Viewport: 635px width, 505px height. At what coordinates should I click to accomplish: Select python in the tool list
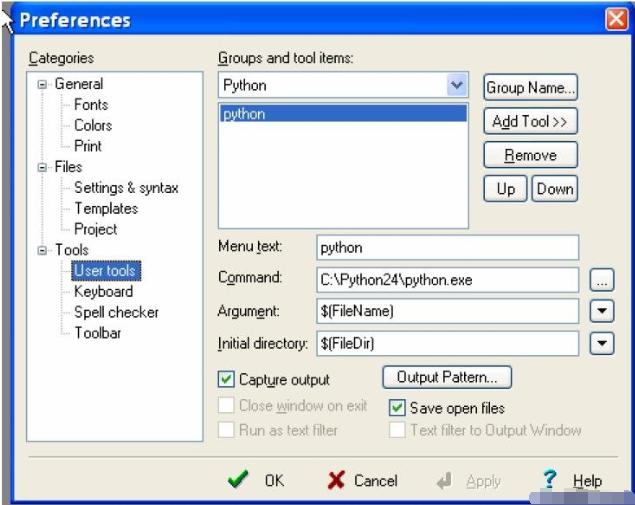point(343,114)
